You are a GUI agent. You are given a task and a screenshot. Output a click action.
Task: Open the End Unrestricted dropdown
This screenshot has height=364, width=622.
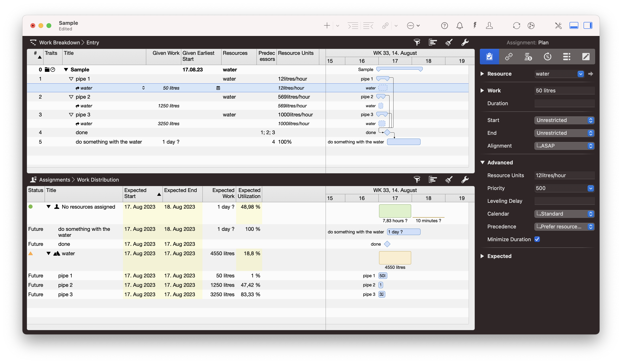click(564, 133)
